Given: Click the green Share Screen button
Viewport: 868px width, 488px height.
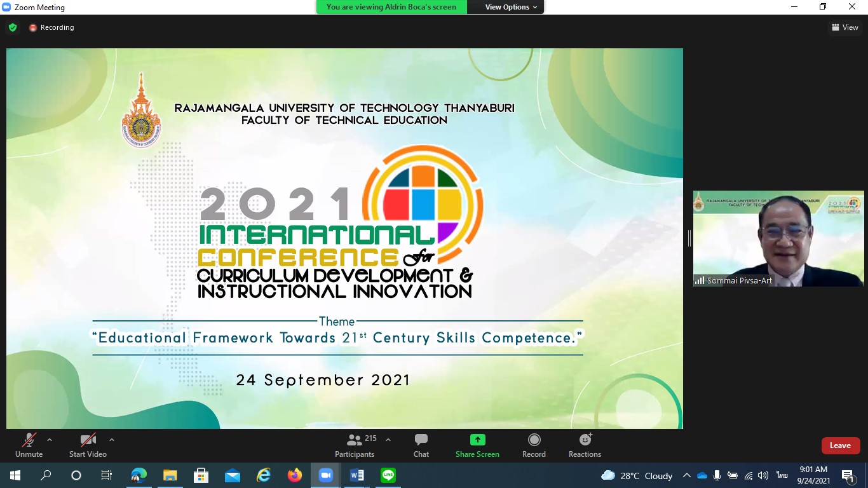Looking at the screenshot, I should [x=477, y=445].
